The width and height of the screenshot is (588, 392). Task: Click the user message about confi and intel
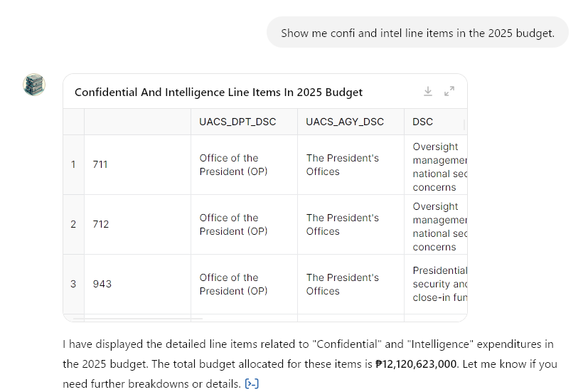[417, 33]
